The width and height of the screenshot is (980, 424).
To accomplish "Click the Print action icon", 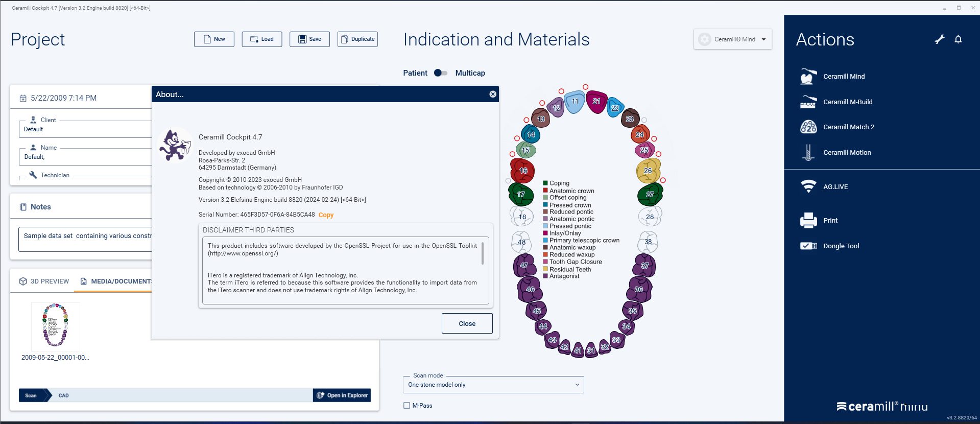I will (808, 221).
